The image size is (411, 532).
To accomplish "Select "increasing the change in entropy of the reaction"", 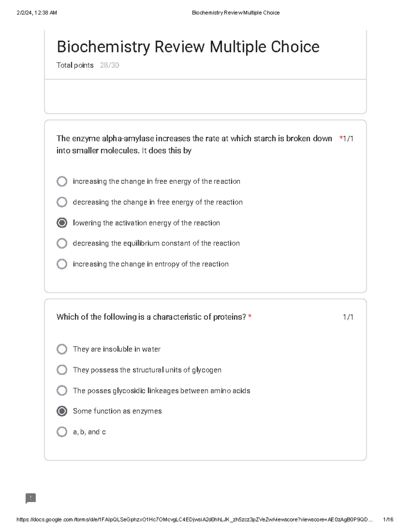I will point(62,264).
